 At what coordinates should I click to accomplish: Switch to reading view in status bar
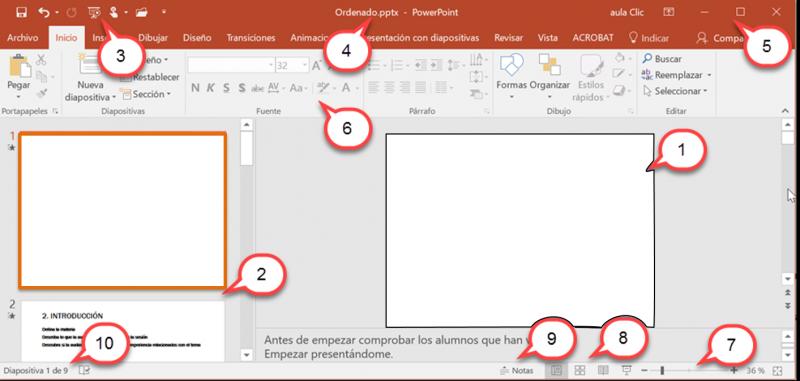point(603,370)
